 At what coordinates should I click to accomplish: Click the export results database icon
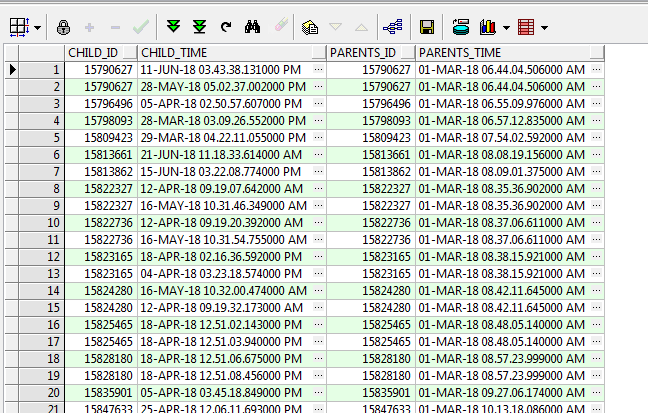coord(460,27)
